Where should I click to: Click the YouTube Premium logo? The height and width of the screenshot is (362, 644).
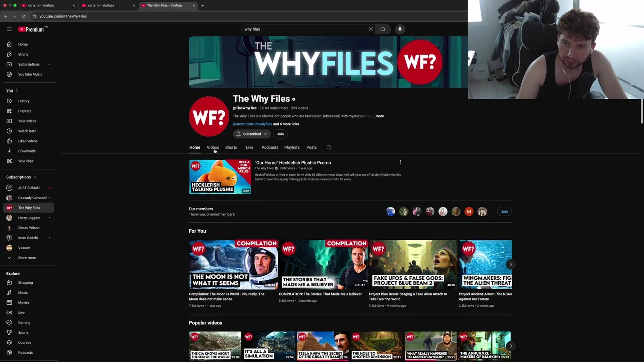pos(31,29)
